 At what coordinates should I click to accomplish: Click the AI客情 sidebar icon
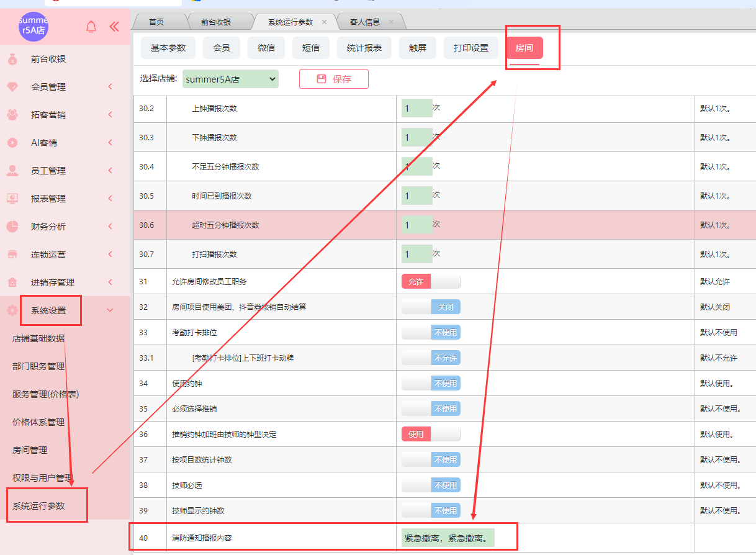(x=12, y=143)
